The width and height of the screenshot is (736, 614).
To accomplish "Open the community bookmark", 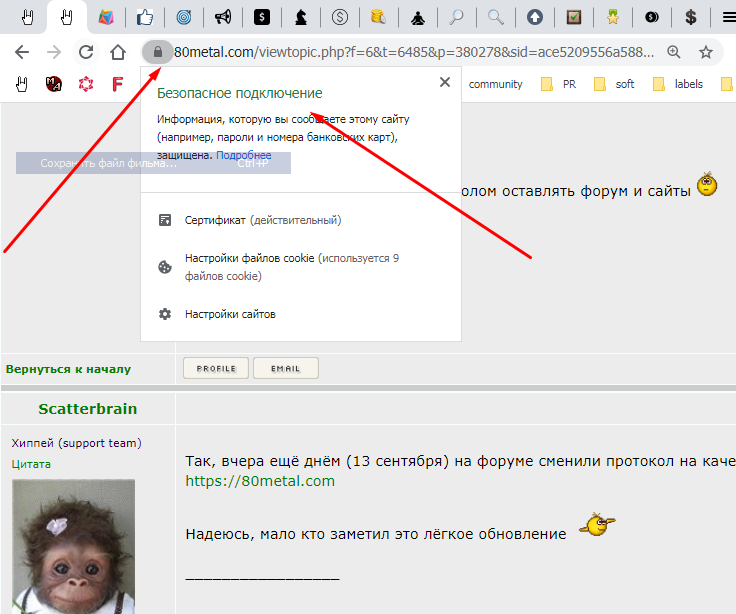I will [x=495, y=84].
